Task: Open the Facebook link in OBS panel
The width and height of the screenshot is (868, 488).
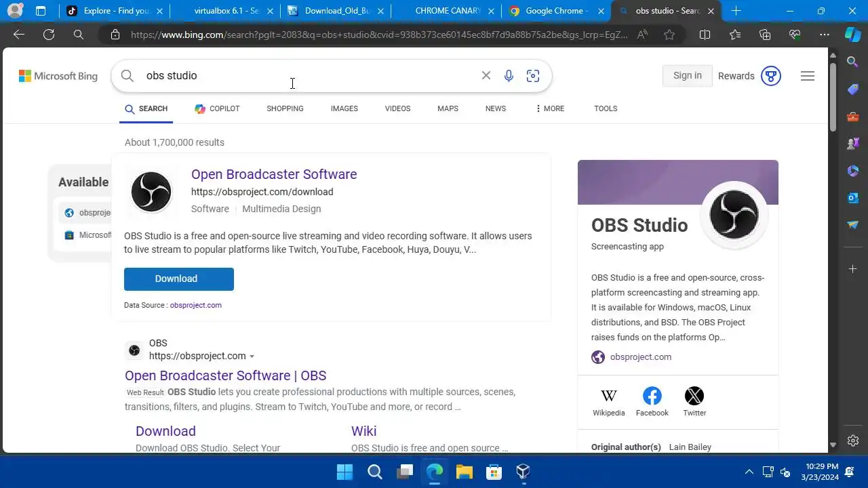Action: pyautogui.click(x=652, y=402)
